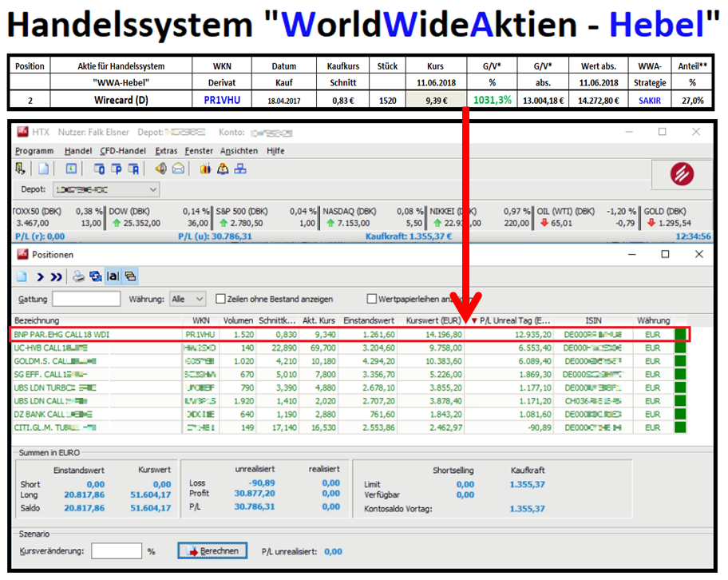
Task: Click the single arrow next icon
Action: 41,277
